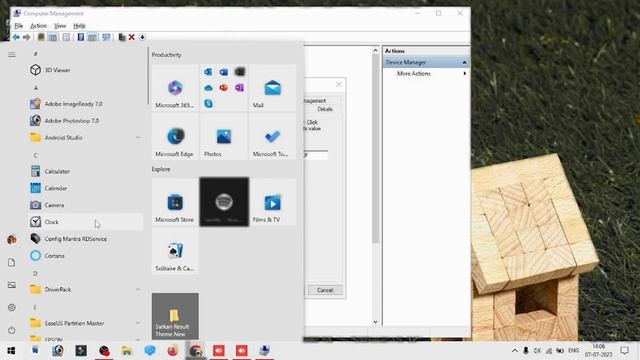The width and height of the screenshot is (640, 360).
Task: Open the Help menu
Action: (x=79, y=26)
